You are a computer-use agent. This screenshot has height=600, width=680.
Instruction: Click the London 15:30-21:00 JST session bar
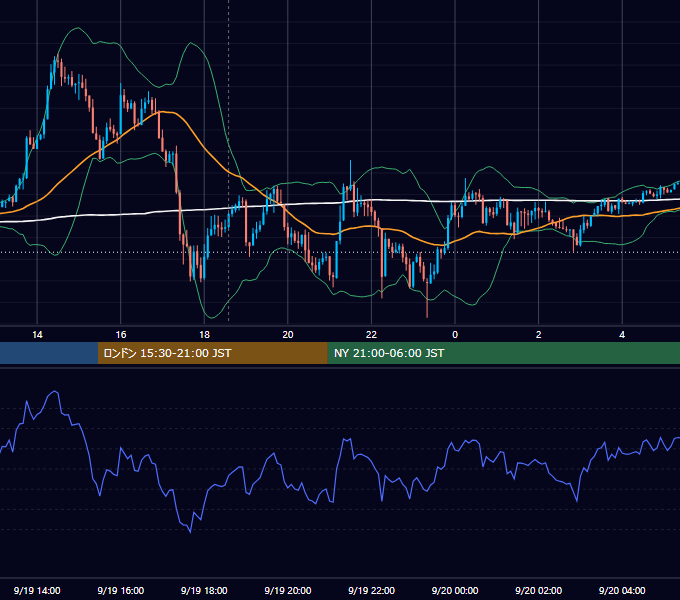(212, 353)
